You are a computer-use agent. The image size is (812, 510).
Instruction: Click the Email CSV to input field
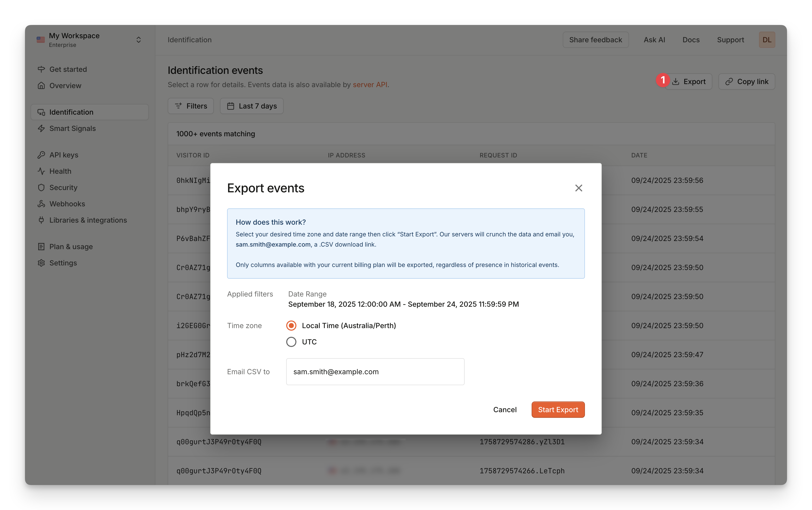point(375,371)
